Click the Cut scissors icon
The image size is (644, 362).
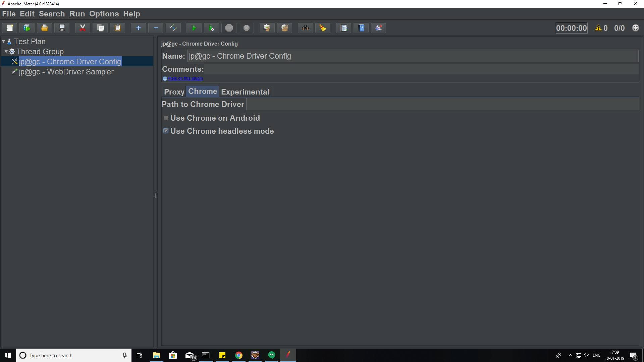[83, 28]
